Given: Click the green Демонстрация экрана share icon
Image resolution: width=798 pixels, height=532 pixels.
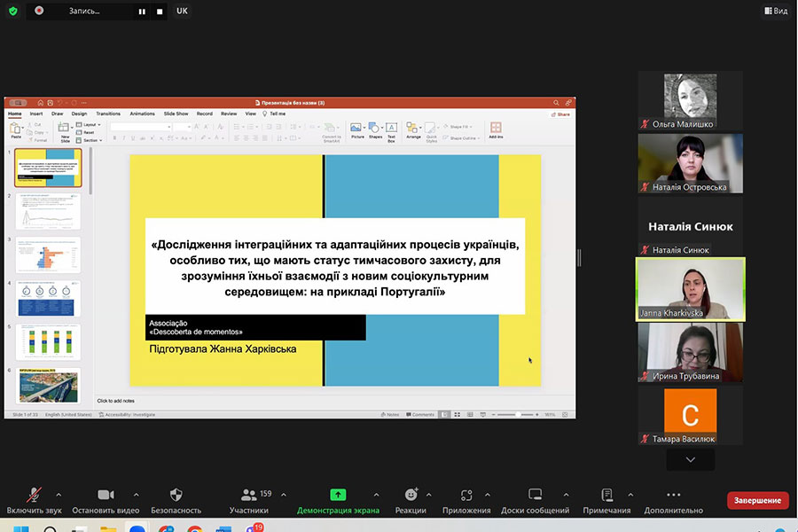Looking at the screenshot, I should click(x=338, y=495).
